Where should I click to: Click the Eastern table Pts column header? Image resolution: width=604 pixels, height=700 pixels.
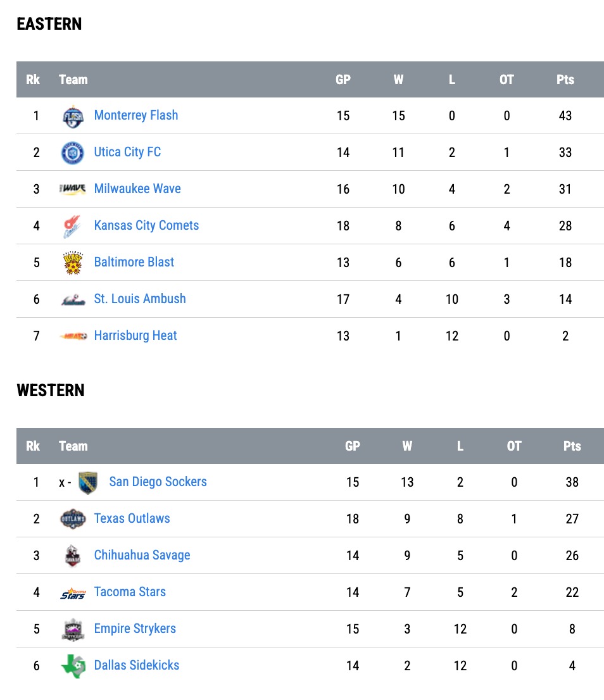pyautogui.click(x=565, y=80)
